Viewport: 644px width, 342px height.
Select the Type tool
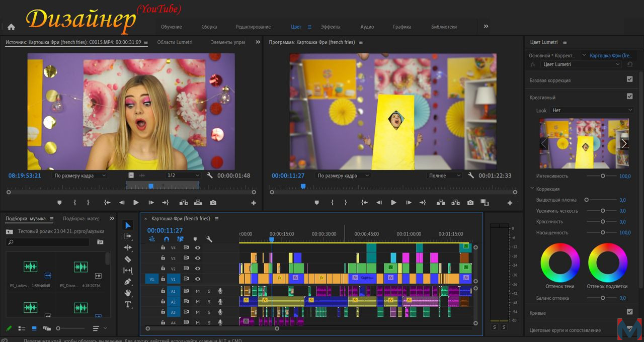point(128,304)
